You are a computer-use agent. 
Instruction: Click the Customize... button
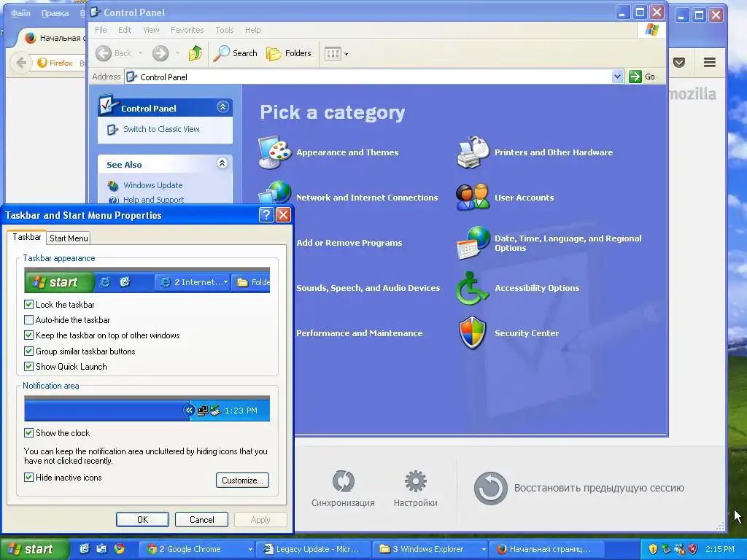(242, 480)
